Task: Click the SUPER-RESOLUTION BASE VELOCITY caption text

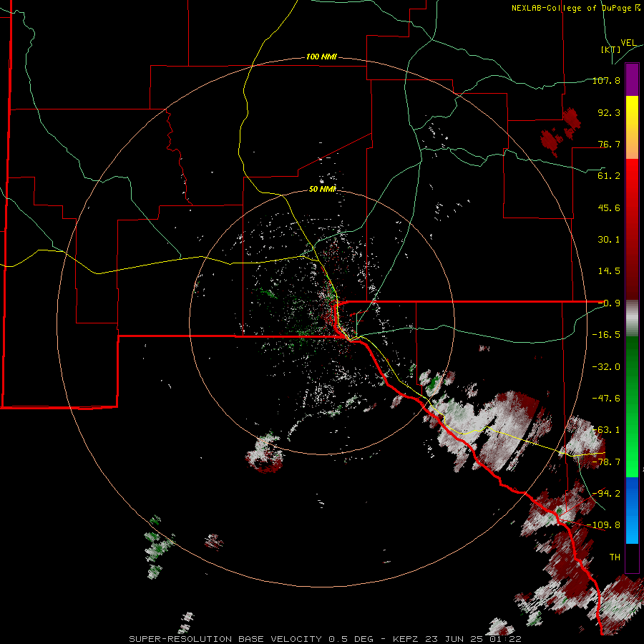Action: 225,639
